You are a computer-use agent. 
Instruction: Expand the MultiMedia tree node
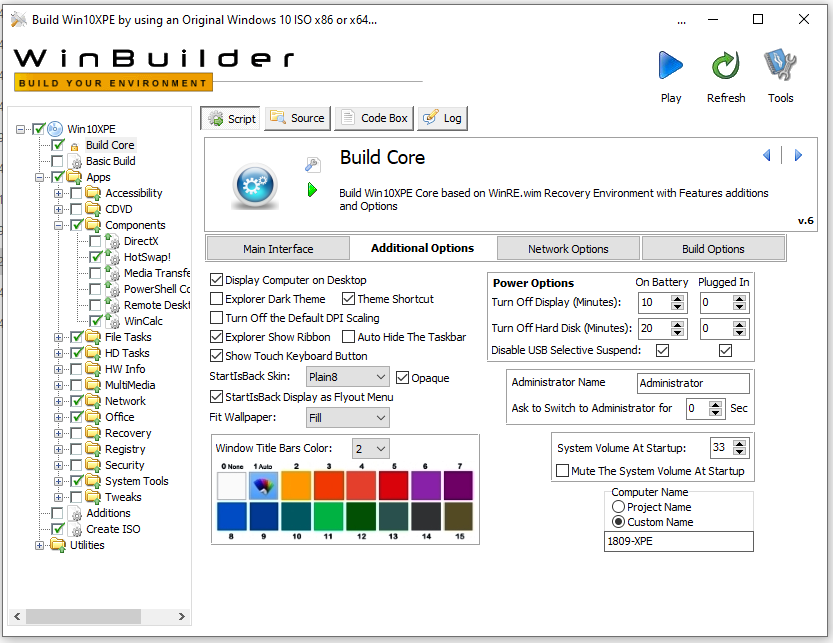pyautogui.click(x=58, y=385)
